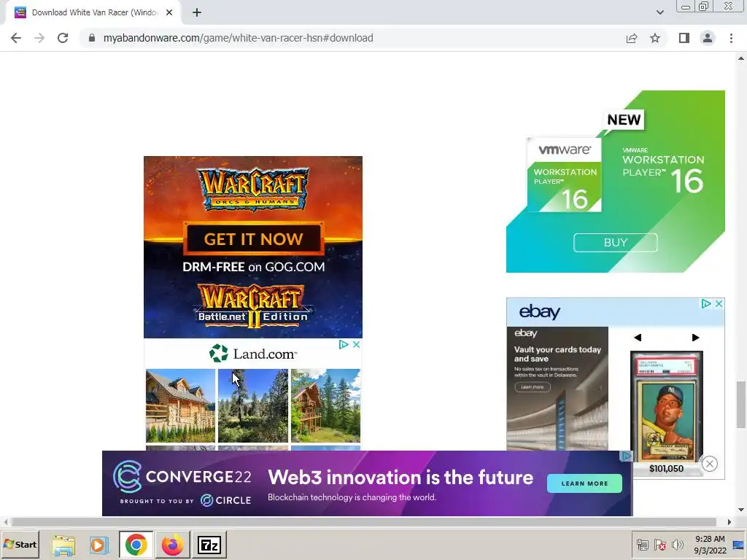Go forward with the browser arrow
Image resolution: width=747 pixels, height=560 pixels.
[x=39, y=38]
